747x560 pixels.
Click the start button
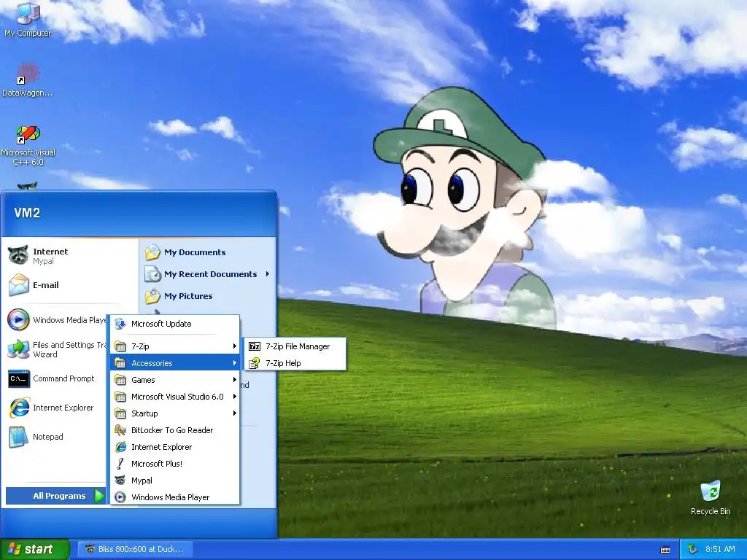click(35, 549)
